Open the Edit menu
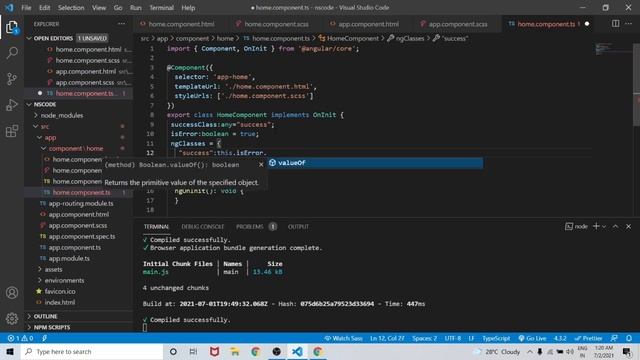The image size is (640, 360). (44, 8)
